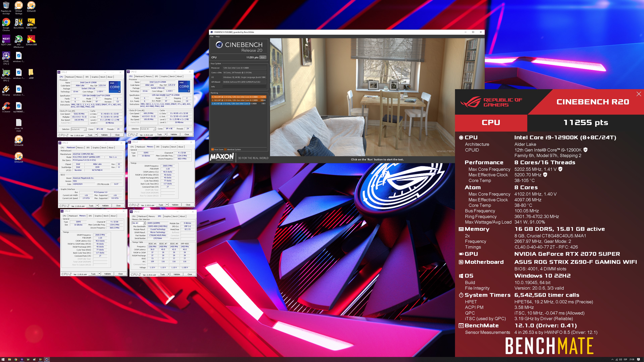
Task: Click Validate in CPU-Z Mainboard window
Action: pyautogui.click(x=105, y=206)
